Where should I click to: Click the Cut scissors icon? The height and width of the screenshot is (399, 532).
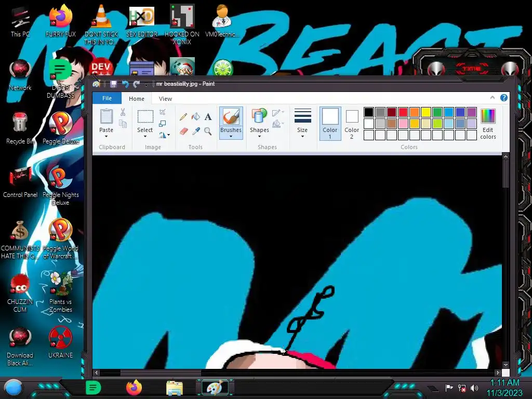click(x=123, y=112)
